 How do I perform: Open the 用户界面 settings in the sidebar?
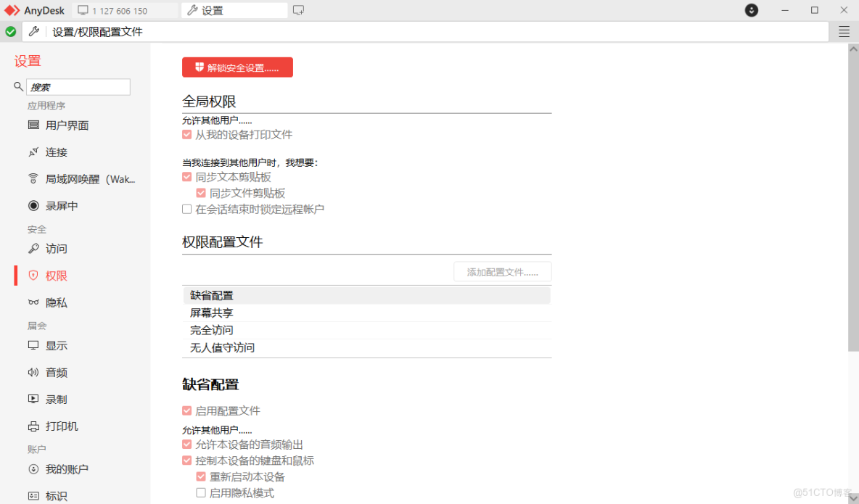[x=67, y=125]
